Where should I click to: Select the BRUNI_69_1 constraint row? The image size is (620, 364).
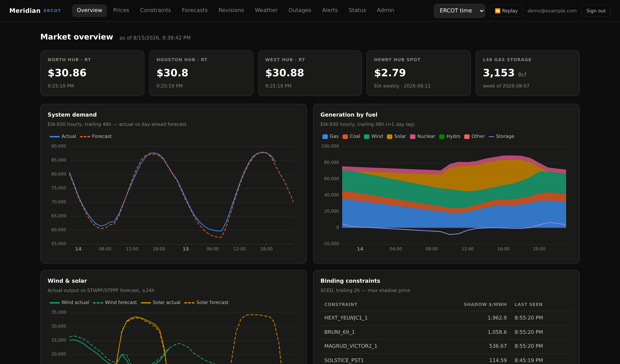(x=446, y=332)
